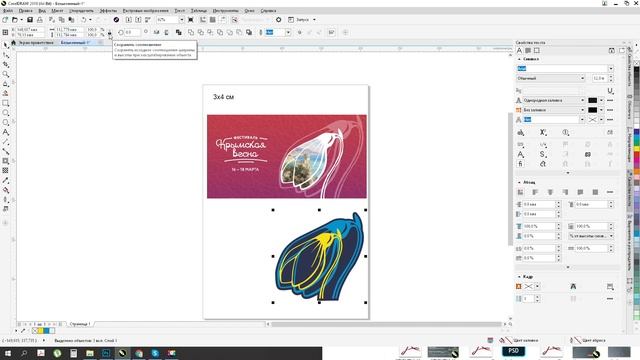
Task: Toggle left alignment in Paragraph section
Action: click(535, 192)
